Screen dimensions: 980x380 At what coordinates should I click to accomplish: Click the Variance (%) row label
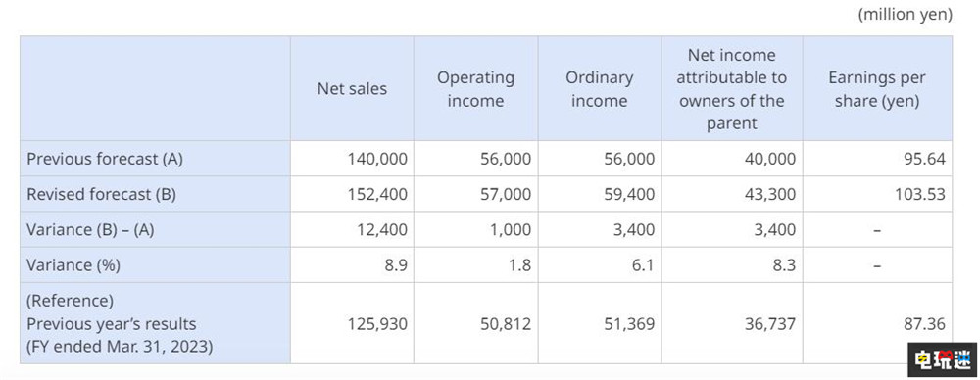(x=73, y=265)
